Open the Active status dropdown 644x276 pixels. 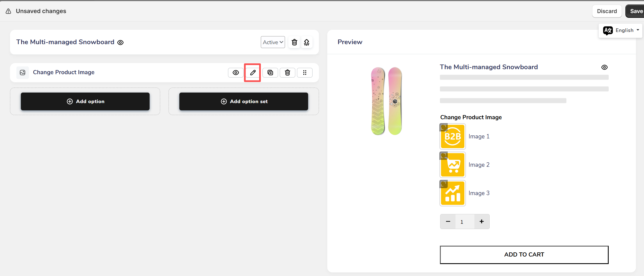[x=273, y=42]
